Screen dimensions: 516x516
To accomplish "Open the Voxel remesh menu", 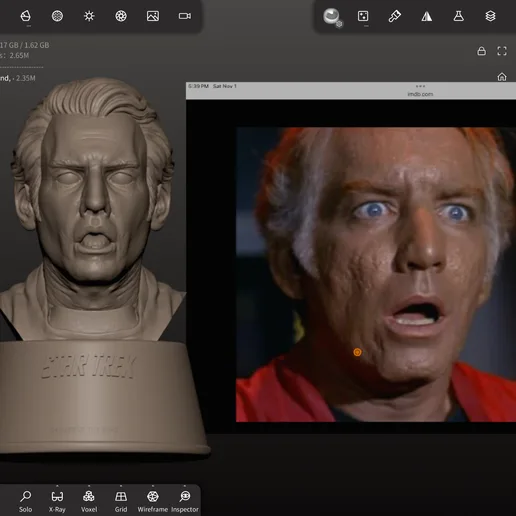I will coord(89,501).
